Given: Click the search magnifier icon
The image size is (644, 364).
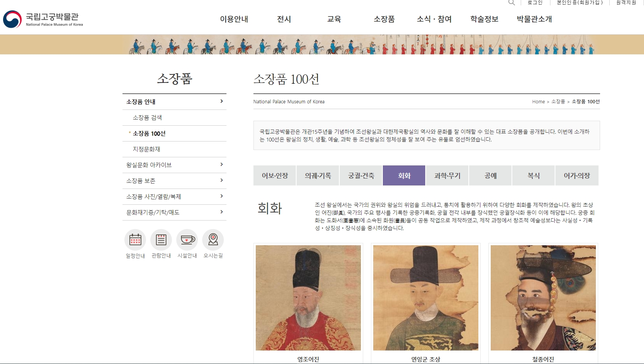Looking at the screenshot, I should pyautogui.click(x=512, y=2).
